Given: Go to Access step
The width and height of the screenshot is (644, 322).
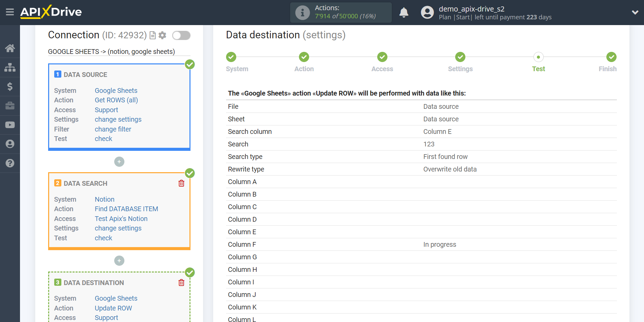Looking at the screenshot, I should [382, 57].
